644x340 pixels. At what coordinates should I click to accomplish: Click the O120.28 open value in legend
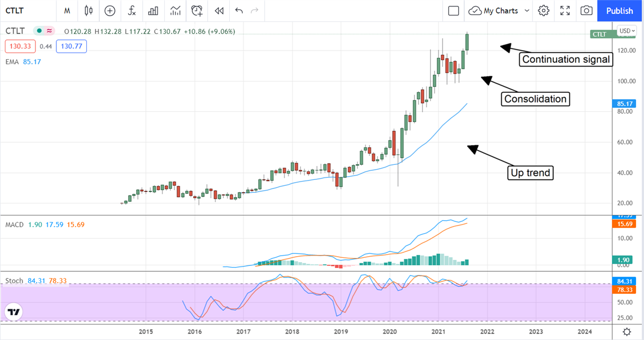tap(79, 32)
